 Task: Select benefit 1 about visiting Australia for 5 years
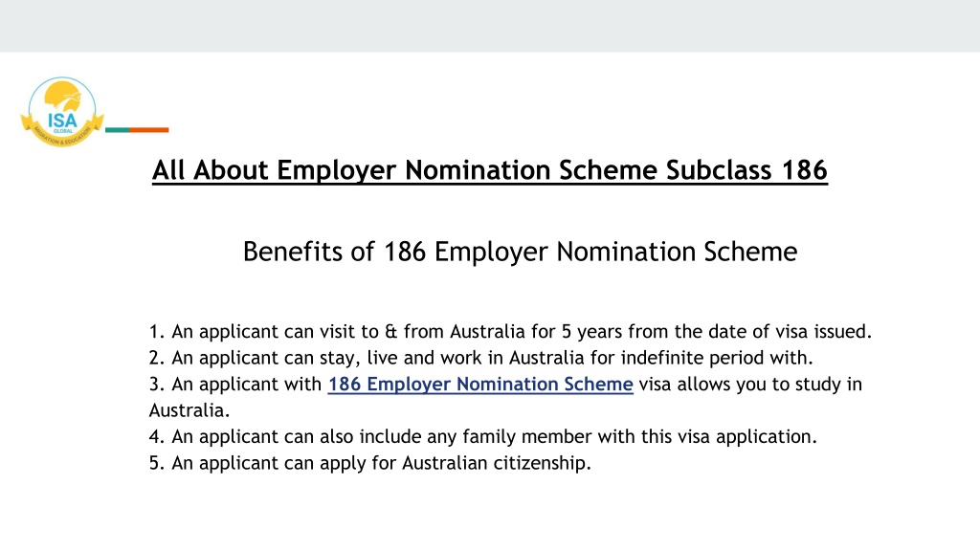point(510,331)
